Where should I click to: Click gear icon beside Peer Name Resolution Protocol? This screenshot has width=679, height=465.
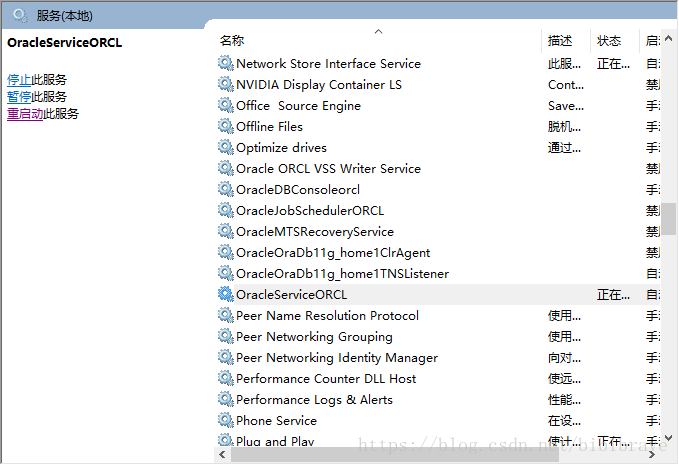click(226, 315)
